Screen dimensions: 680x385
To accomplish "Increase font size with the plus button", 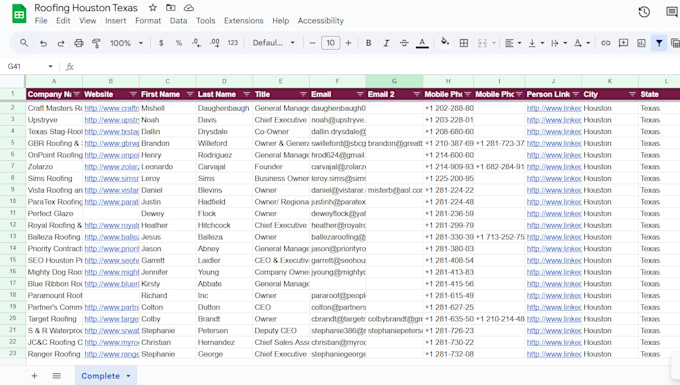I will pos(348,43).
